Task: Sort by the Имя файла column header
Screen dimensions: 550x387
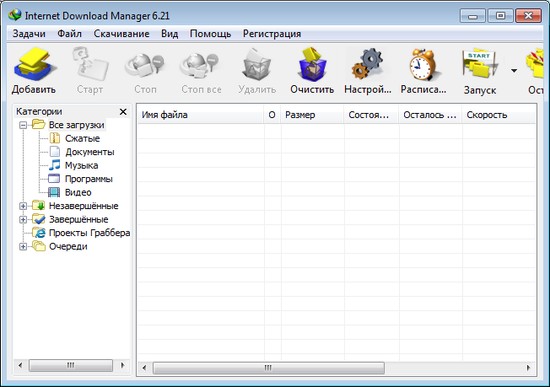Action: pyautogui.click(x=201, y=115)
